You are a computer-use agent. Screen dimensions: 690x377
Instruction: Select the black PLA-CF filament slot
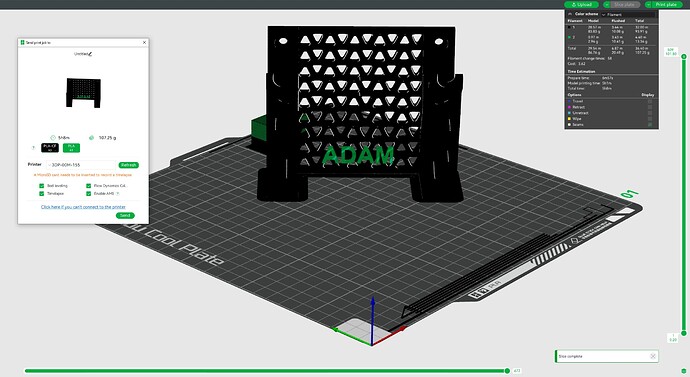[x=50, y=148]
